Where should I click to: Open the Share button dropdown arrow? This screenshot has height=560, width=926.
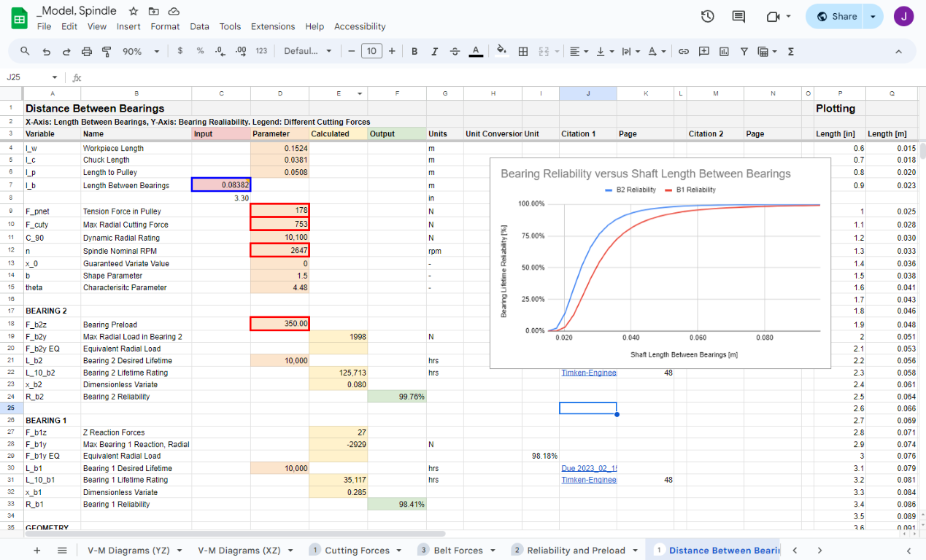click(x=873, y=17)
